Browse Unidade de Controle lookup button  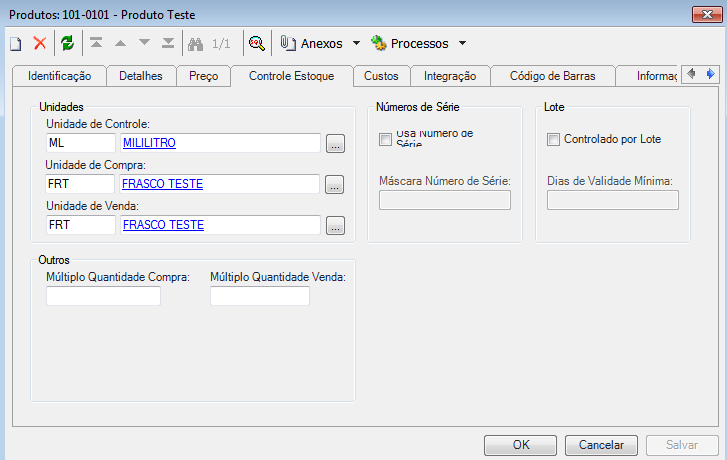335,143
